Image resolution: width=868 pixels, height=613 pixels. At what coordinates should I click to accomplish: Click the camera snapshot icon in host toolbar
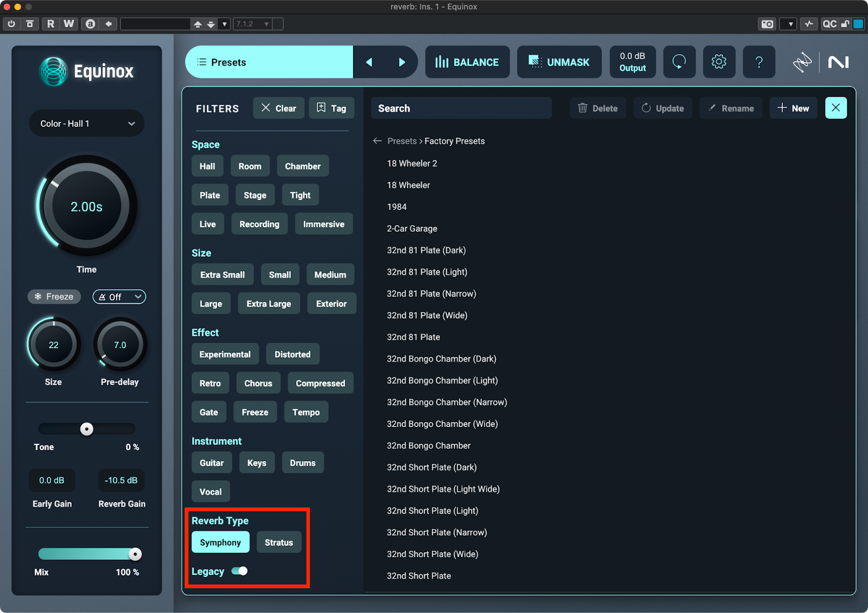pyautogui.click(x=767, y=24)
